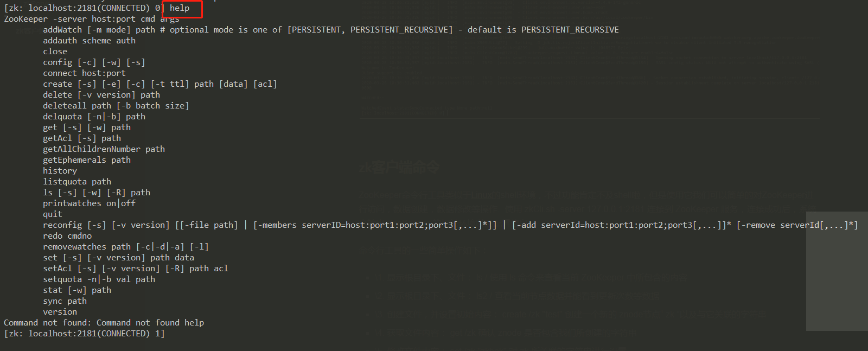Click the listquota path line
The height and width of the screenshot is (351, 868).
(77, 182)
